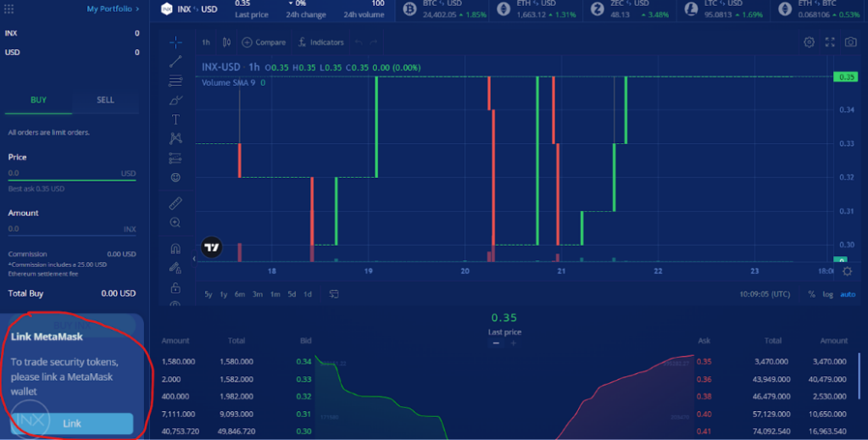Open the go to date icon
This screenshot has width=868, height=440.
coord(334,294)
